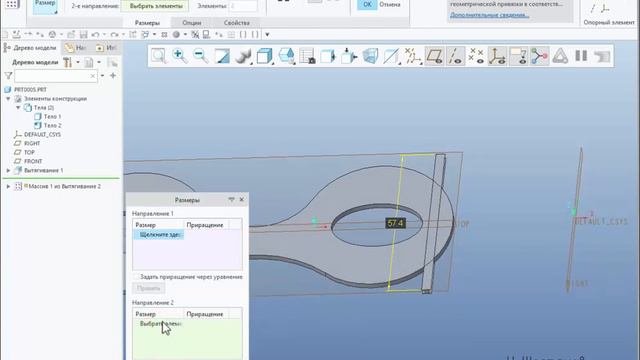Viewport: 640px width, 360px height.
Task: Click the Refit zoom-to-fit icon
Action: point(159,56)
